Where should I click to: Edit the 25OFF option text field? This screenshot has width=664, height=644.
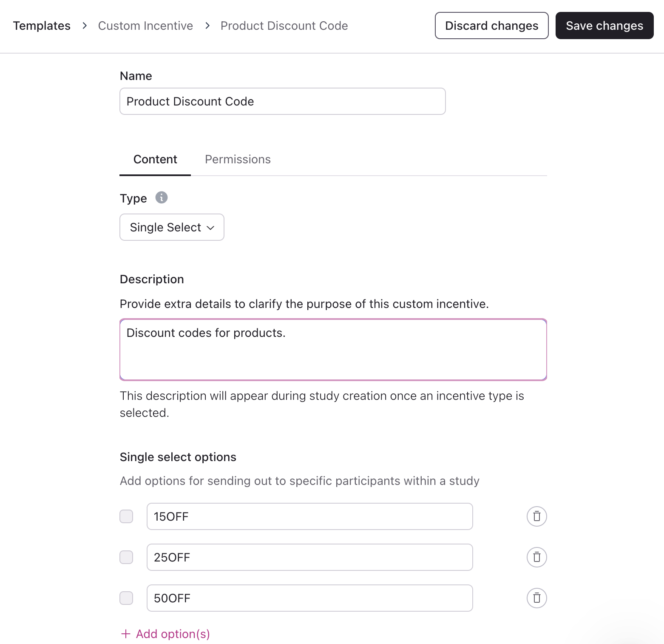(309, 557)
